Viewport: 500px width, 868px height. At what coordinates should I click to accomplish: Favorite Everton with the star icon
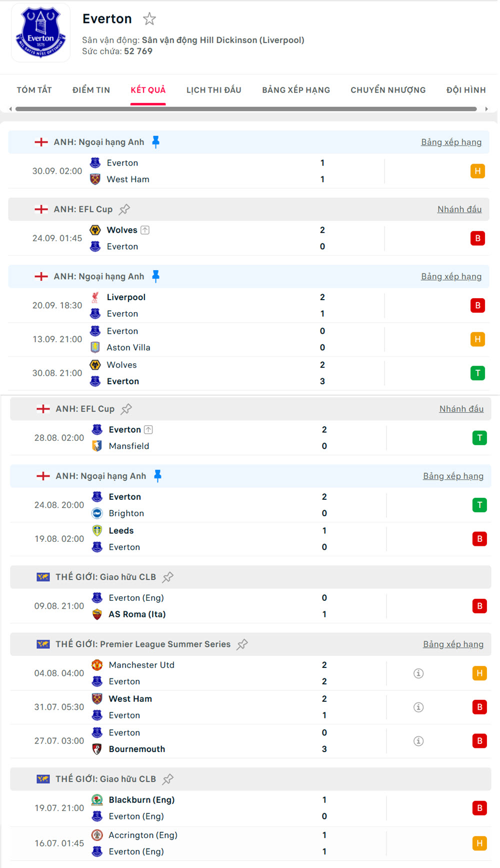pos(149,19)
